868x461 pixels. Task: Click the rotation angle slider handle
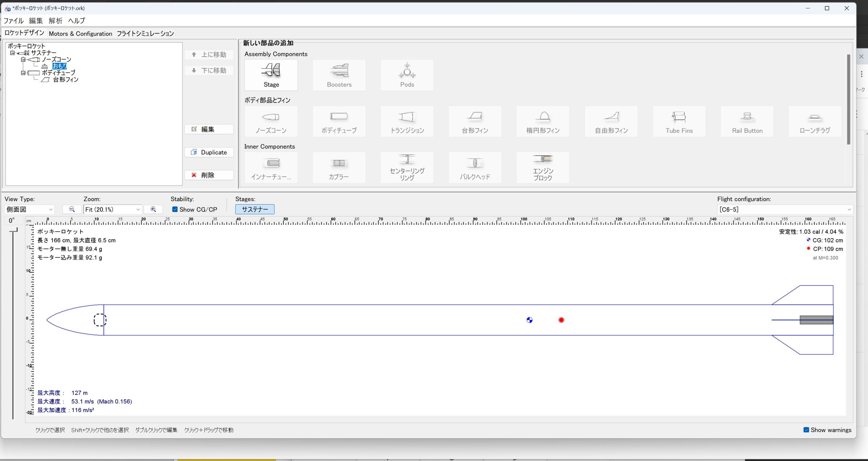(x=13, y=230)
